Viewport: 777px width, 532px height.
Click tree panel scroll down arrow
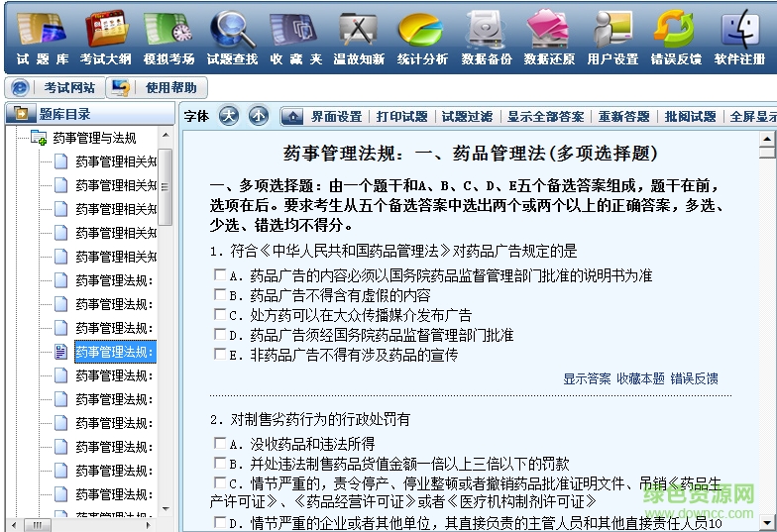click(166, 509)
